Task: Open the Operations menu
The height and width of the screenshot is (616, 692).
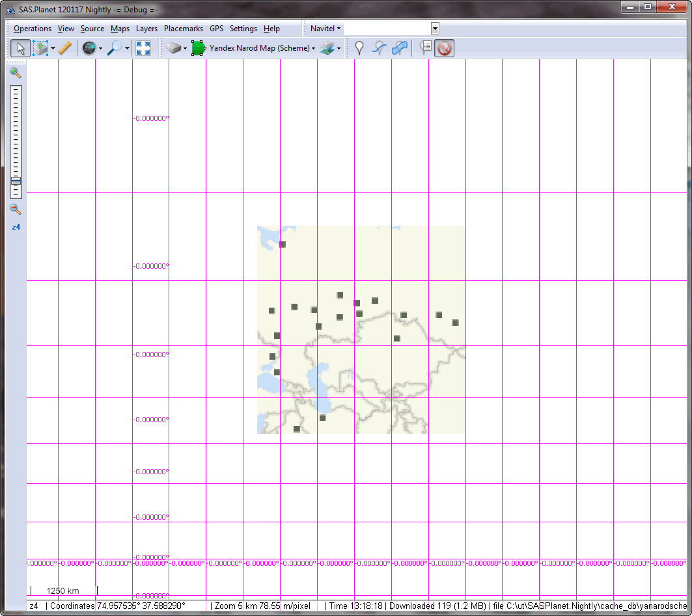Action: coord(33,29)
